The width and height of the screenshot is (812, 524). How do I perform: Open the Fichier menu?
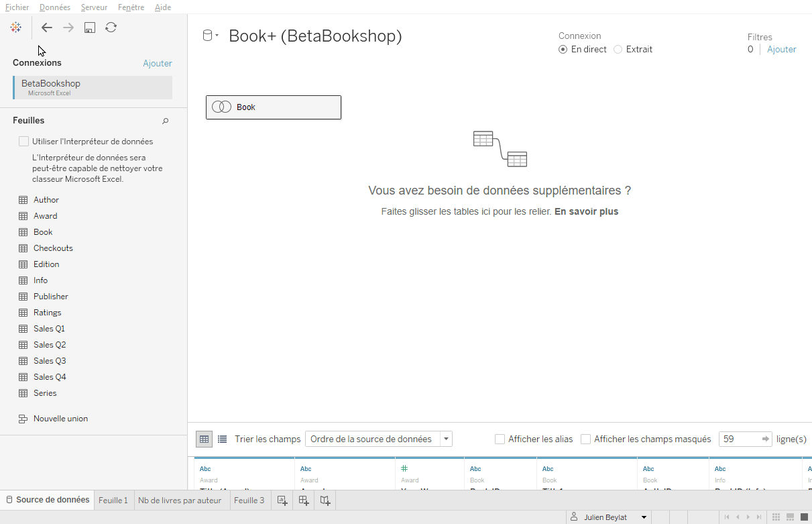(17, 7)
